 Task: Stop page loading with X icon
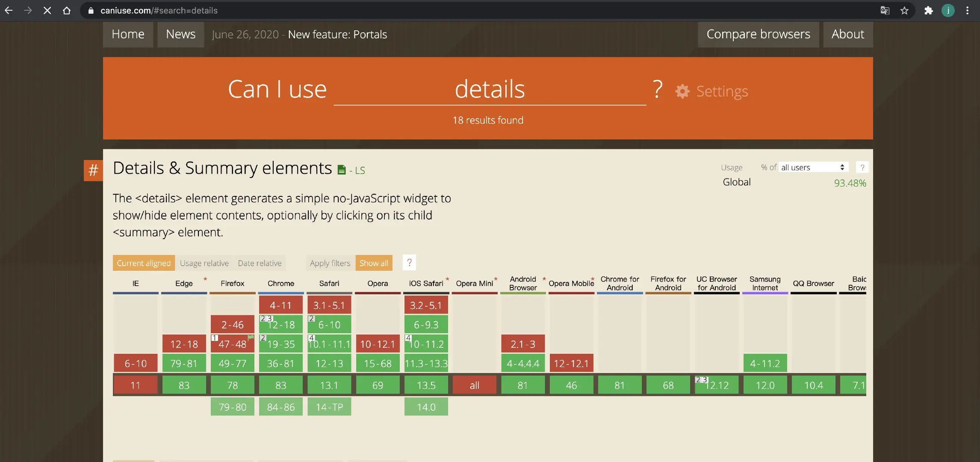pos(47,11)
